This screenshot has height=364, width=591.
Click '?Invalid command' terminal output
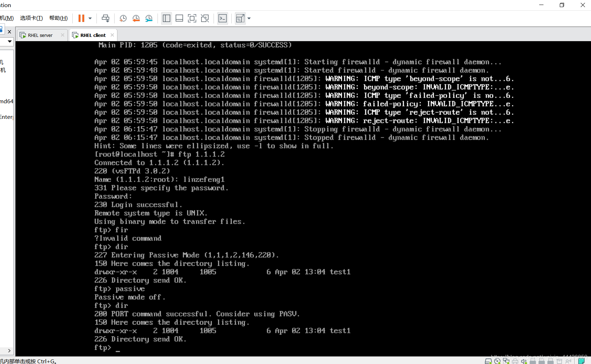(x=128, y=238)
